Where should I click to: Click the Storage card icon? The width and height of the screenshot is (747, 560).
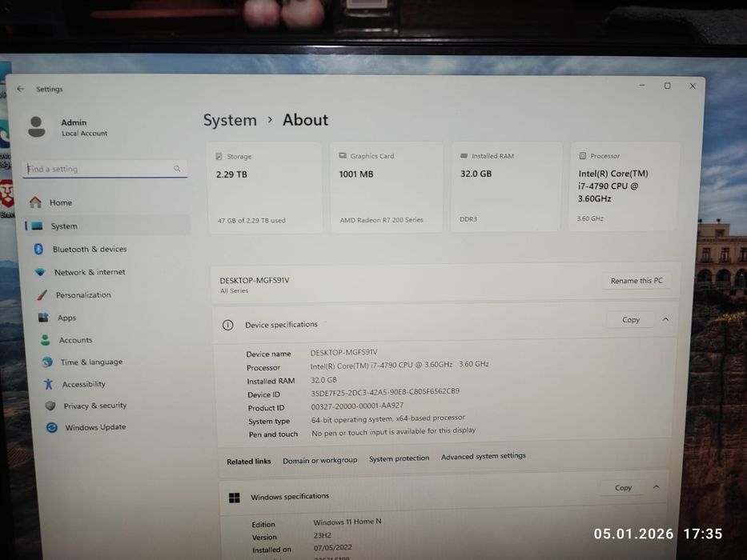[219, 156]
